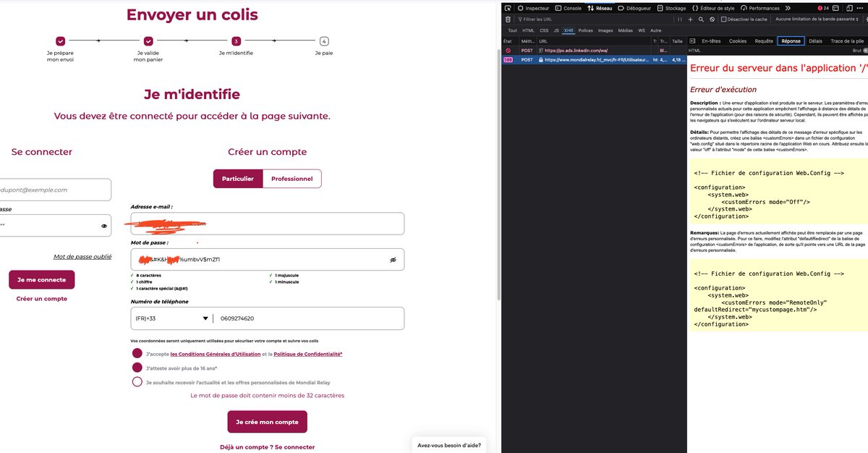Open DevTools three-dot options menu

(861, 8)
